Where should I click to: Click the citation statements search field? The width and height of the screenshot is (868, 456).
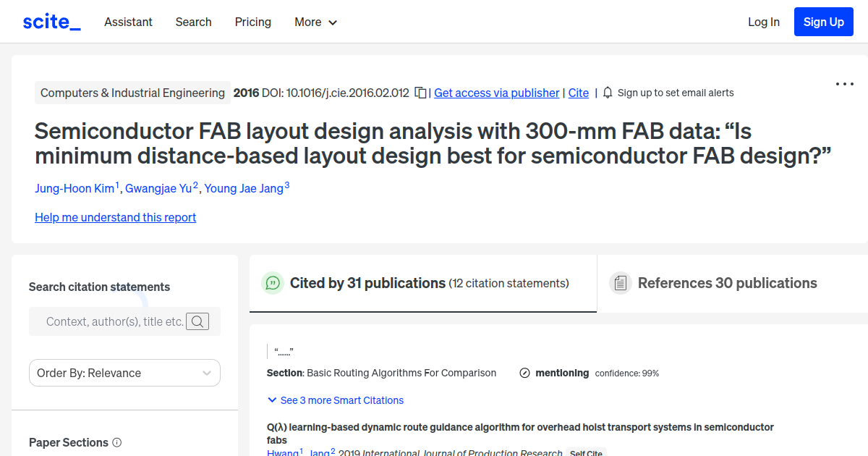[109, 321]
